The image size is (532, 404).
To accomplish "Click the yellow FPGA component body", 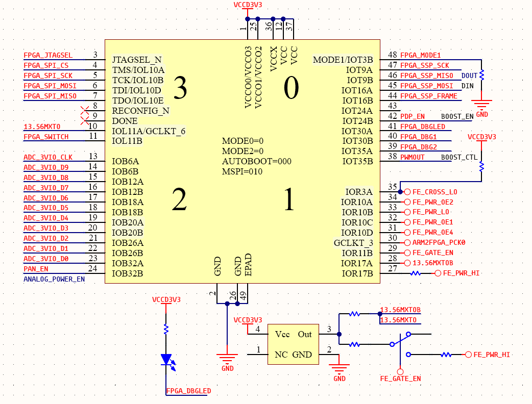I will point(242,161).
